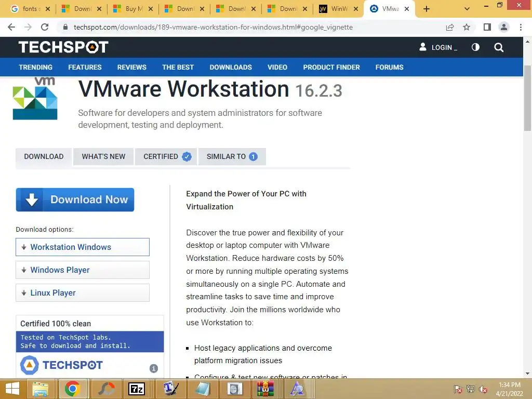Open TechSpot search magnifier

pyautogui.click(x=499, y=47)
